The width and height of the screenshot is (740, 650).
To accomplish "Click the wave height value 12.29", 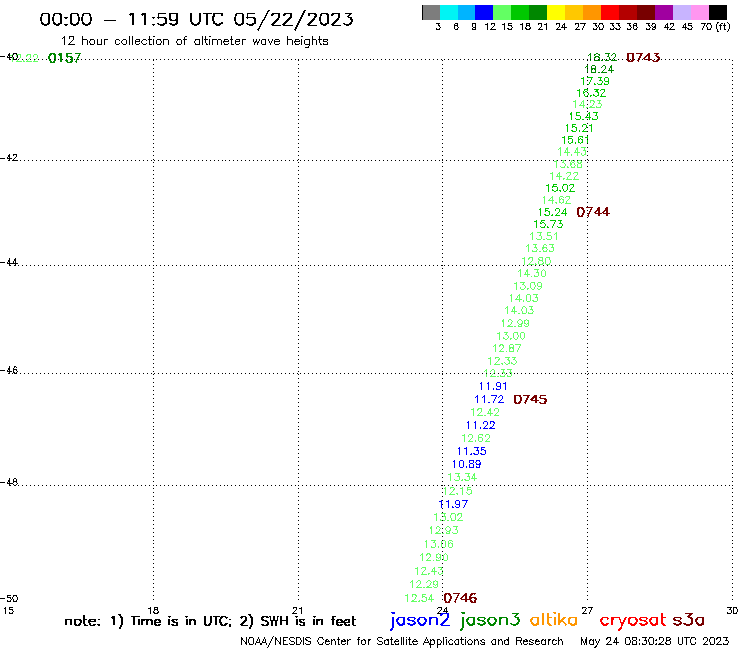I will pyautogui.click(x=424, y=584).
